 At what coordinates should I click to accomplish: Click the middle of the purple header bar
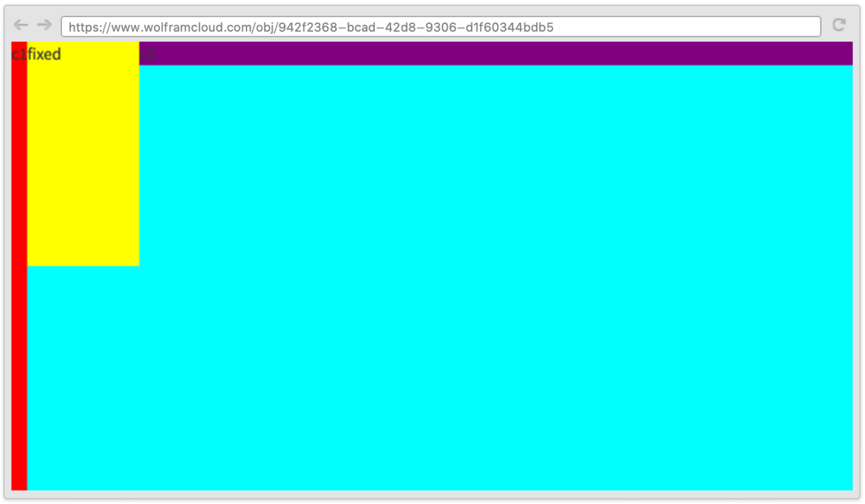click(x=495, y=53)
